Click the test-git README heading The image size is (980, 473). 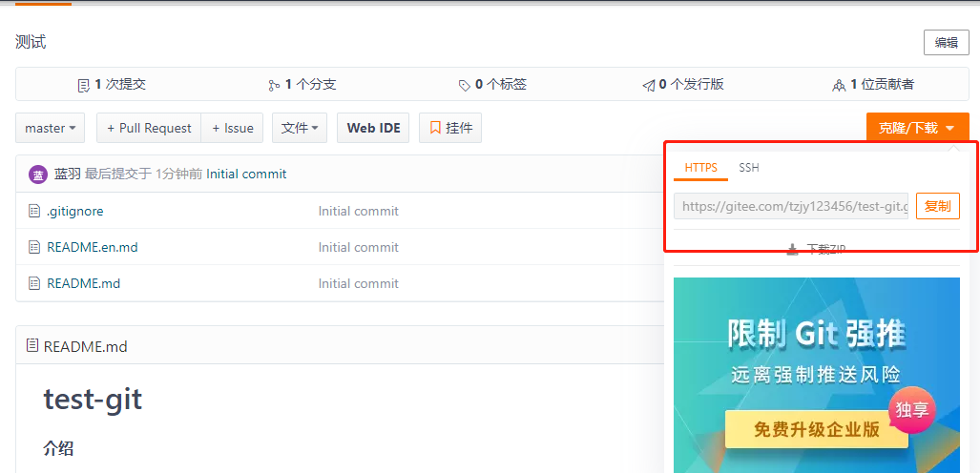coord(93,399)
